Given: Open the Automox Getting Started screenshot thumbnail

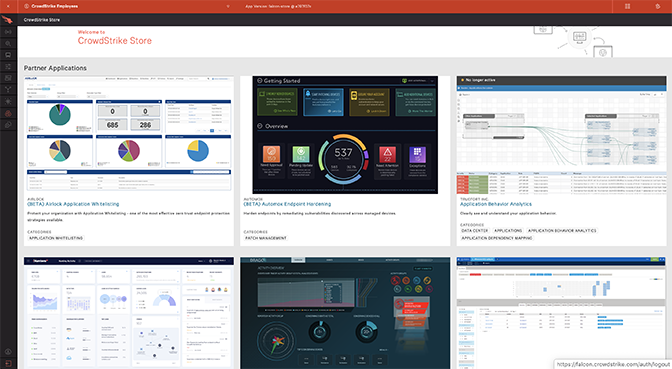Looking at the screenshot, I should coord(345,135).
